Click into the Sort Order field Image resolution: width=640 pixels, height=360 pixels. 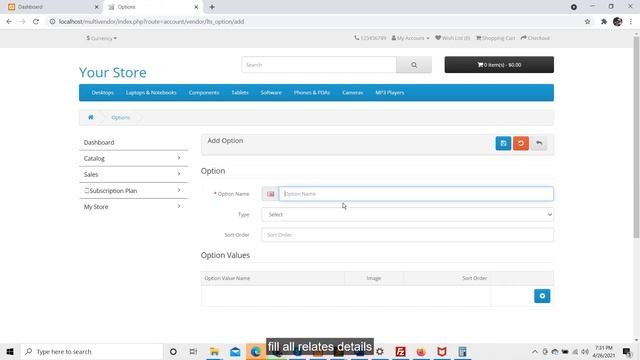coord(407,235)
